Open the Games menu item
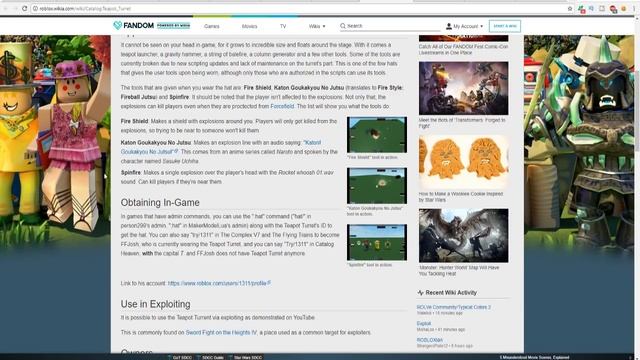Viewport: 640px width, 360px height. pos(211,26)
